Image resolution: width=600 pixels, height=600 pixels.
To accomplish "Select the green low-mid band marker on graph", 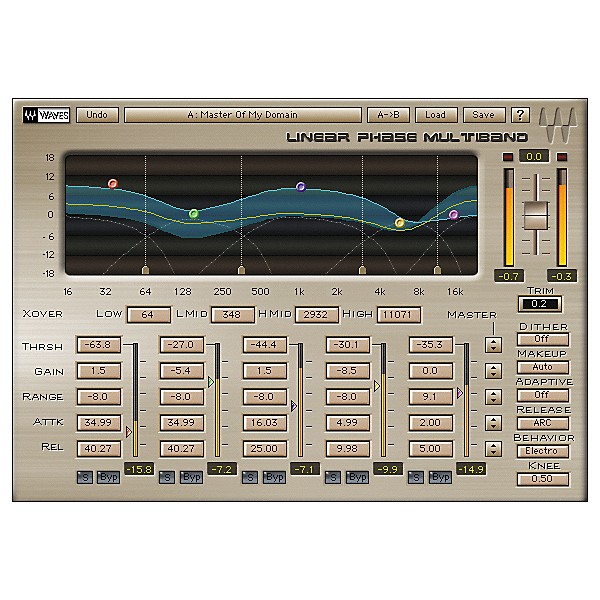I will pos(194,214).
